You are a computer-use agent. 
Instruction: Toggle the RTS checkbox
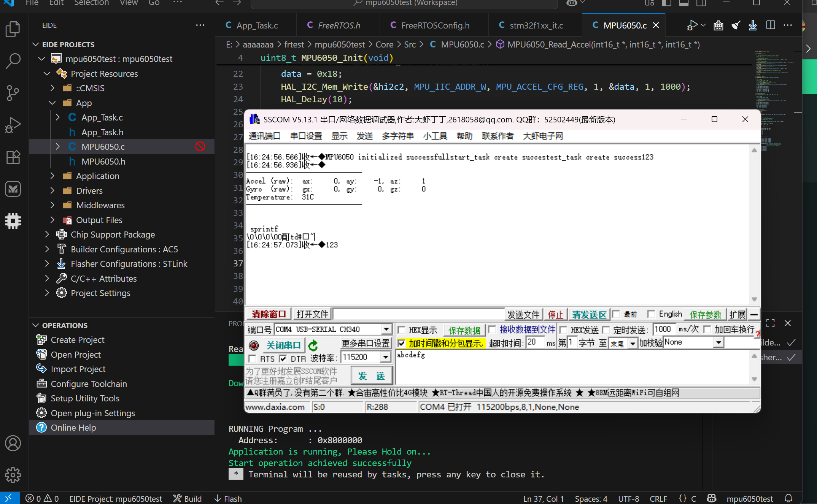pos(252,358)
